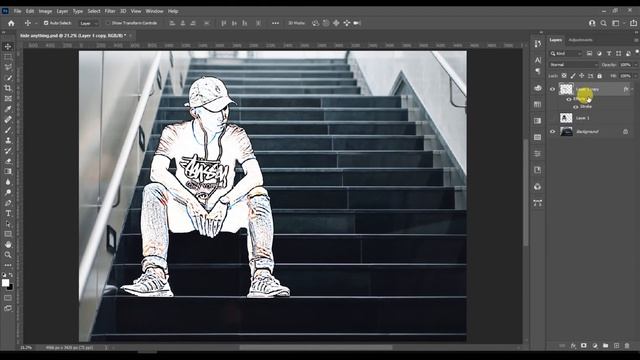This screenshot has height=360, width=640.
Task: Click the background color swatch
Action: click(x=10, y=287)
